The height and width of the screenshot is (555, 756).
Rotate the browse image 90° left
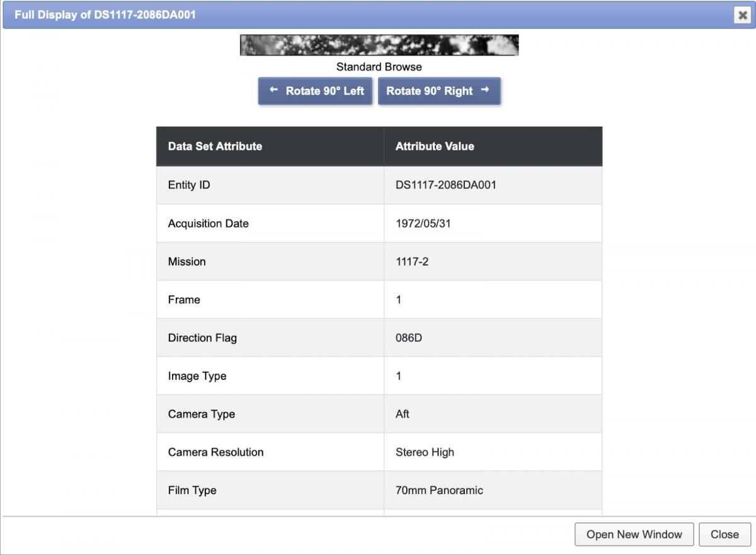point(315,91)
